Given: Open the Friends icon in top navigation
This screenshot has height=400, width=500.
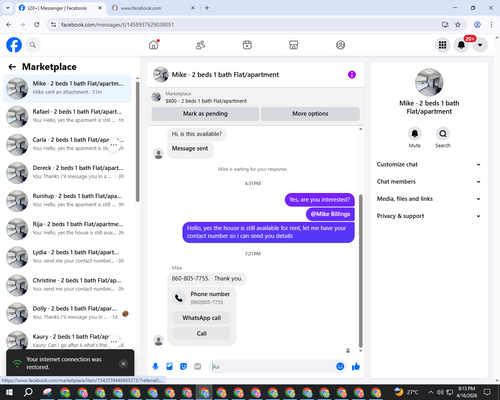Looking at the screenshot, I should [x=200, y=45].
